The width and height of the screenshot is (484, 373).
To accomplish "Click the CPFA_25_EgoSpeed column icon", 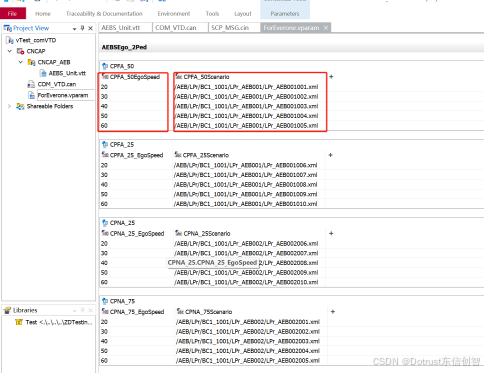I will (x=105, y=155).
